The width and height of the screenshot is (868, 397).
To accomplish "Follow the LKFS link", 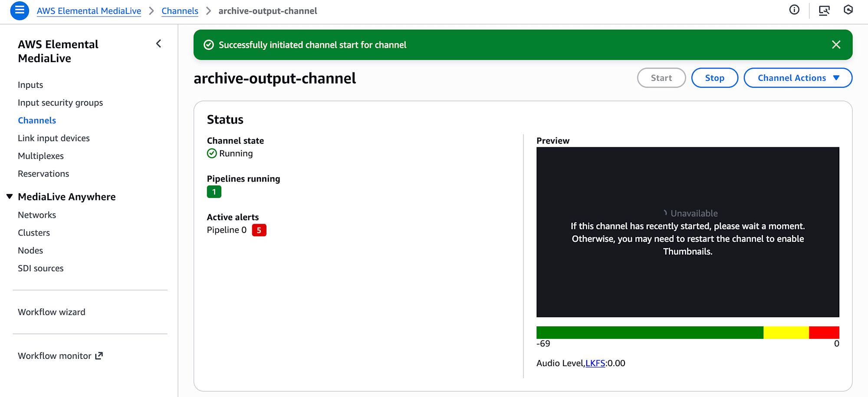I will [x=595, y=363].
